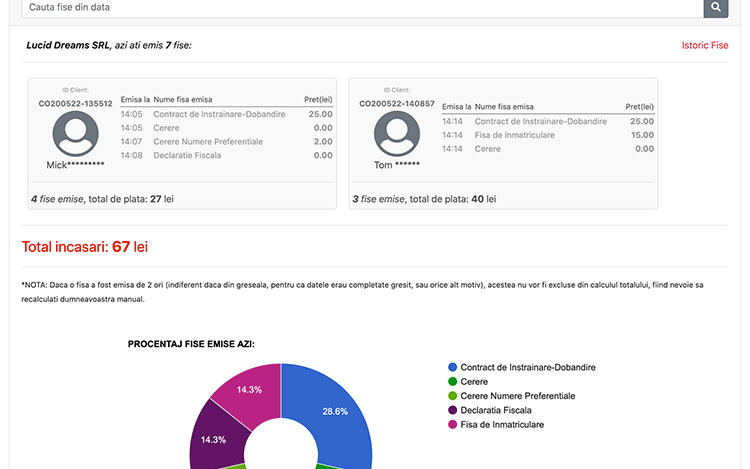Click the Fisa de Inmatriculare legend label
750x469 pixels.
tap(502, 425)
